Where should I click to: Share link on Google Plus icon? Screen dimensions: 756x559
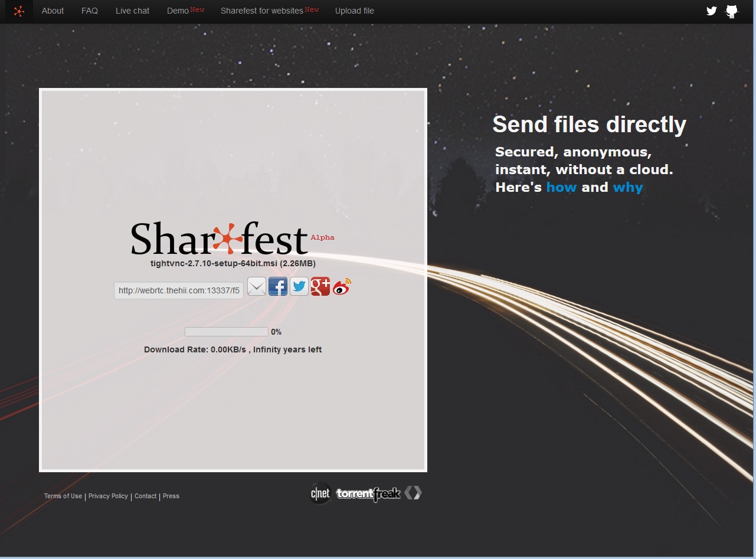coord(320,286)
